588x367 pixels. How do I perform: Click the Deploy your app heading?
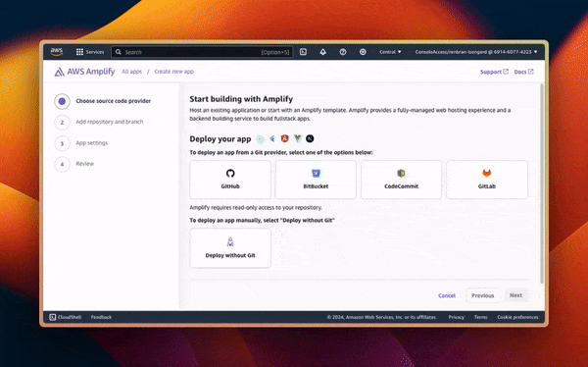pyautogui.click(x=220, y=139)
